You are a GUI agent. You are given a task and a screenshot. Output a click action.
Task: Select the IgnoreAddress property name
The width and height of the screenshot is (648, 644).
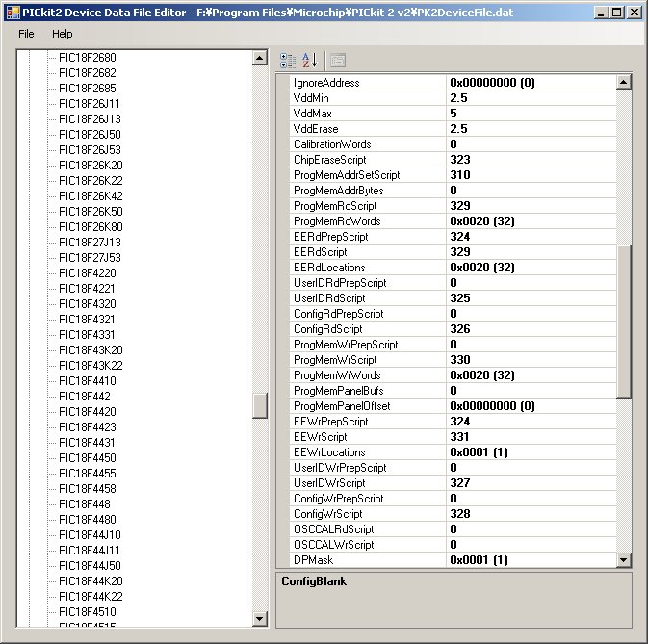click(326, 83)
